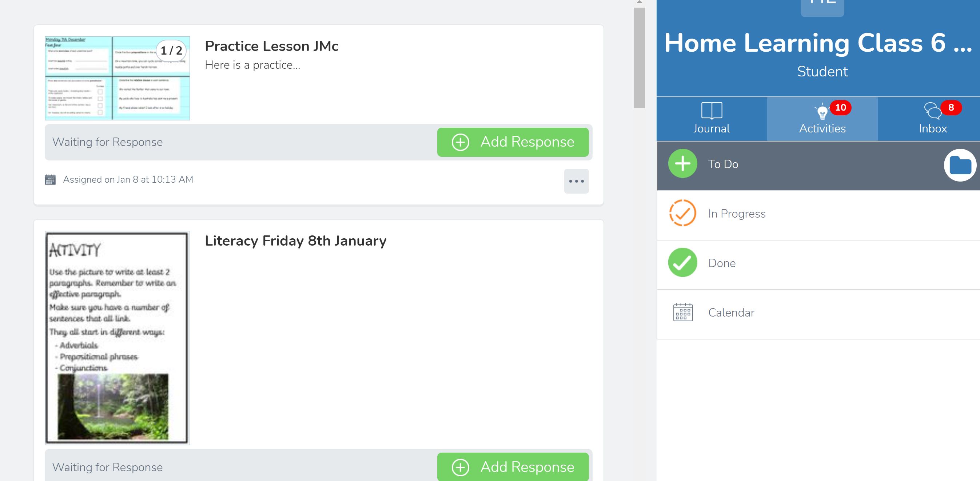Switch to the Calendar view
Screen dimensions: 980x481
click(x=731, y=313)
